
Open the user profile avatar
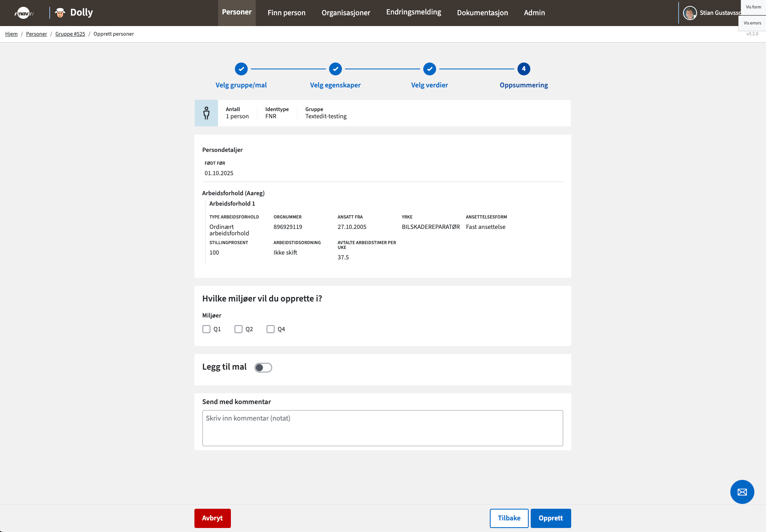tap(689, 13)
